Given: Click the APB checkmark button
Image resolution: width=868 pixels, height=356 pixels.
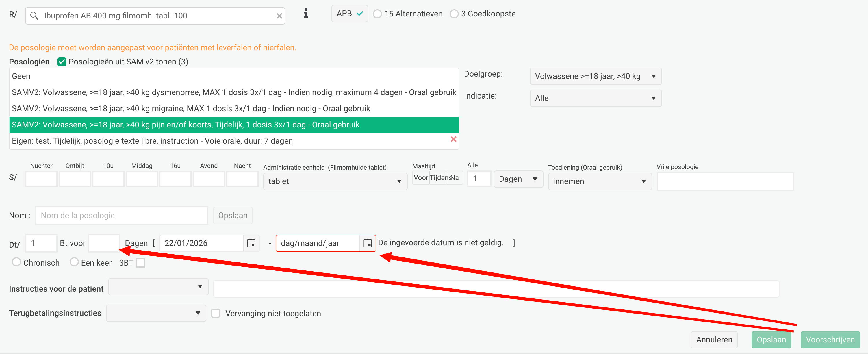Looking at the screenshot, I should click(349, 14).
